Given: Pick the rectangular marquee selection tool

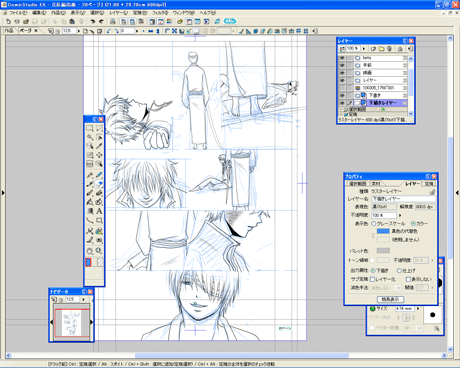Looking at the screenshot, I should pyautogui.click(x=90, y=128).
